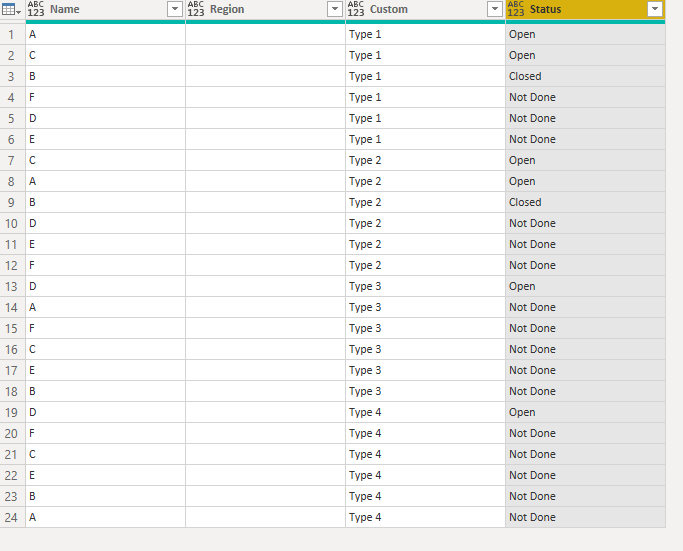Image resolution: width=683 pixels, height=551 pixels.
Task: Select row number 1
Action: click(12, 34)
